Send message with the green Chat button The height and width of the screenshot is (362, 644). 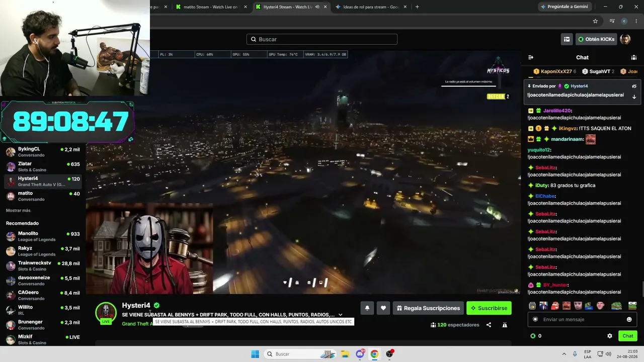[628, 336]
